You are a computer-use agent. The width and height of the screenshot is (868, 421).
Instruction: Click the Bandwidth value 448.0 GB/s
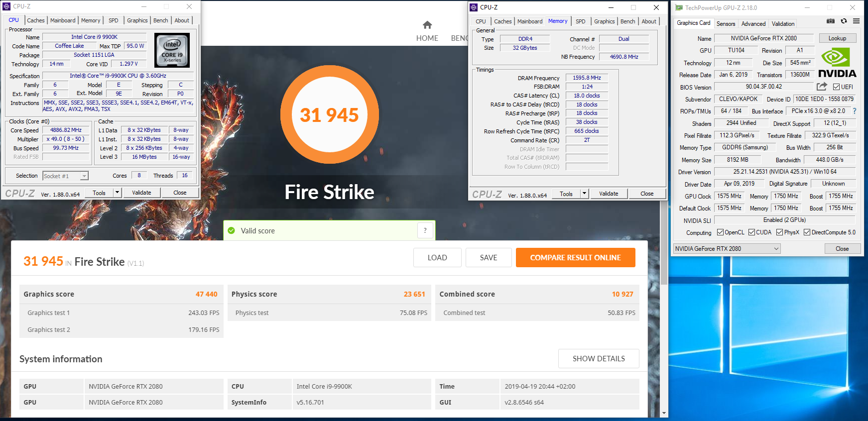829,160
